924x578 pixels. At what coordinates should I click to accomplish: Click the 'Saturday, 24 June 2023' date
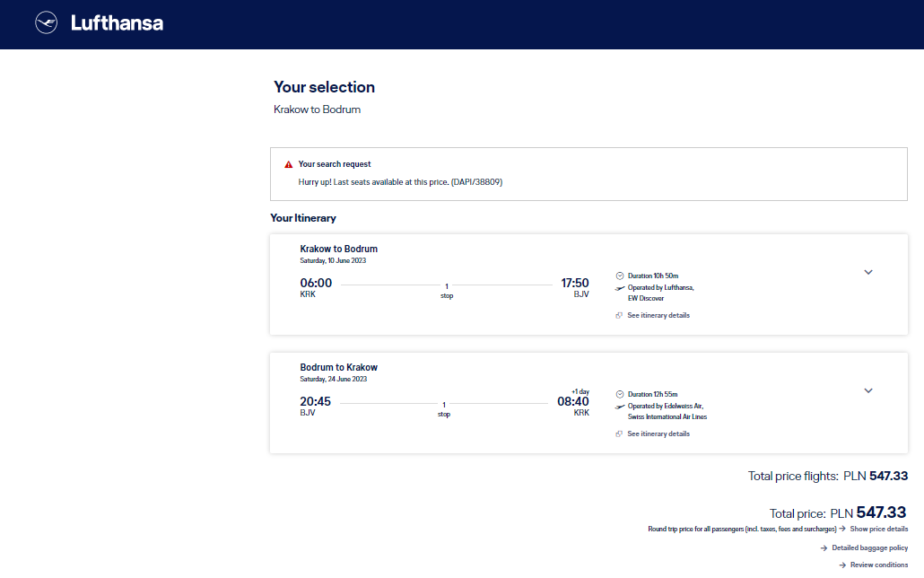pos(334,380)
